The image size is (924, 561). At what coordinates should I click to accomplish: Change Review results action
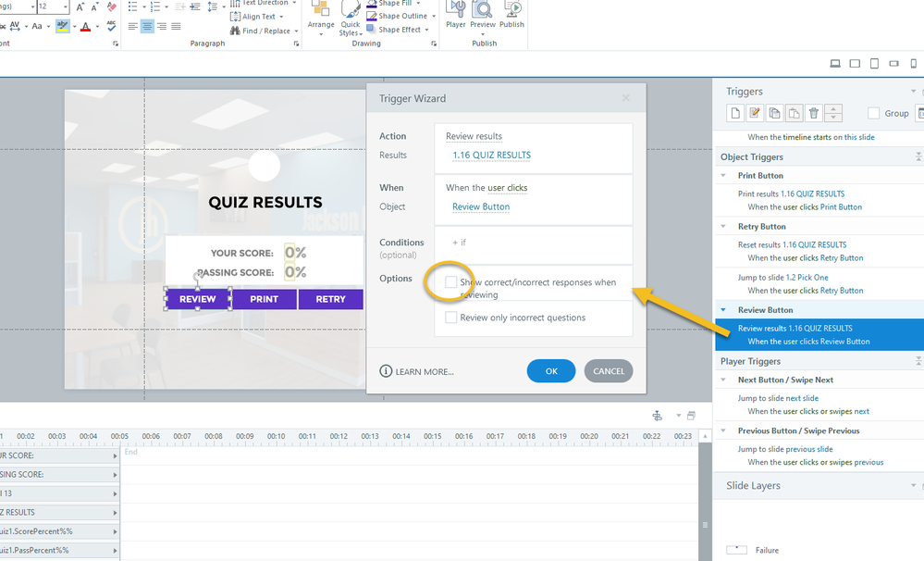(474, 136)
